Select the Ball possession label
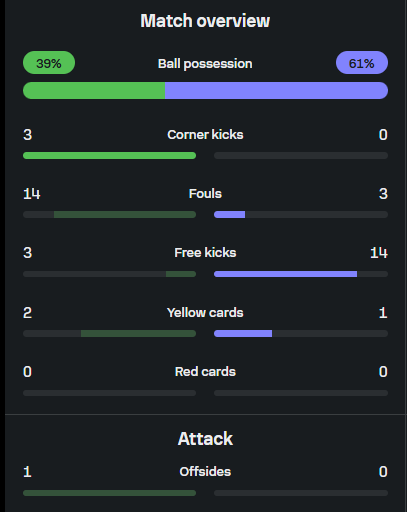The image size is (407, 512). coord(205,64)
